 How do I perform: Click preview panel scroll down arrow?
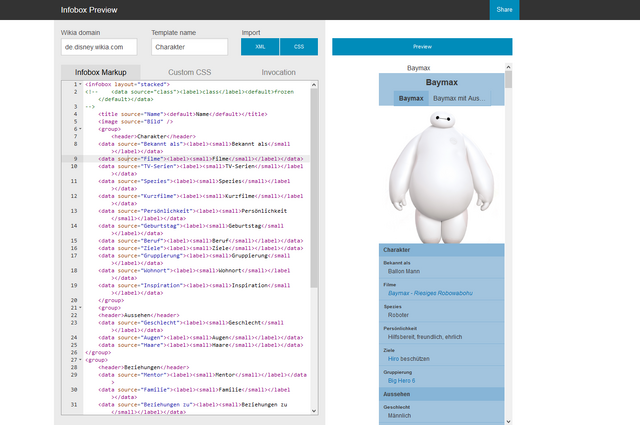508,421
